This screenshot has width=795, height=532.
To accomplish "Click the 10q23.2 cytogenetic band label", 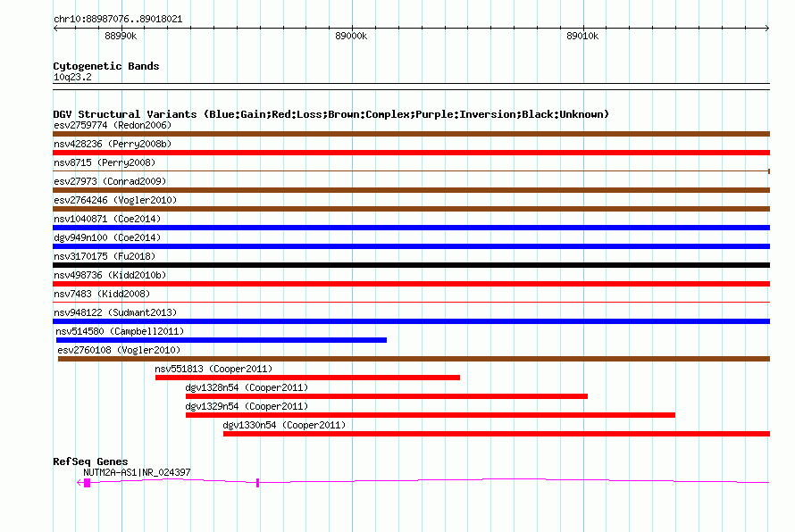I will [x=72, y=77].
